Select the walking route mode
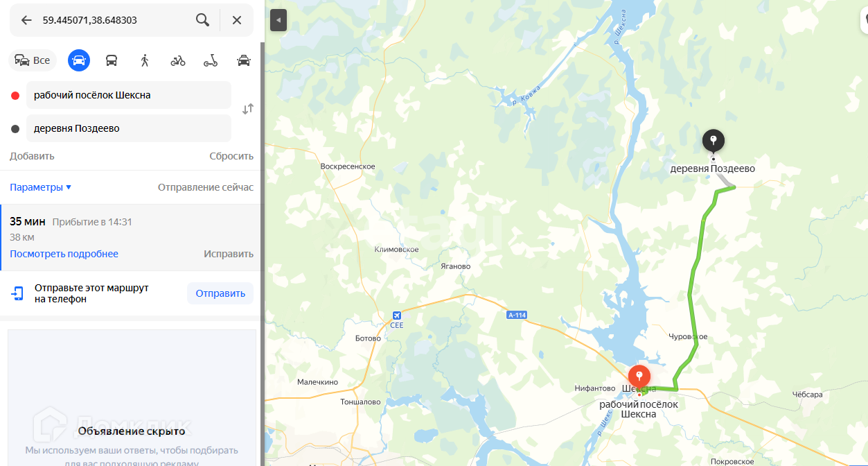This screenshot has height=466, width=868. click(145, 60)
